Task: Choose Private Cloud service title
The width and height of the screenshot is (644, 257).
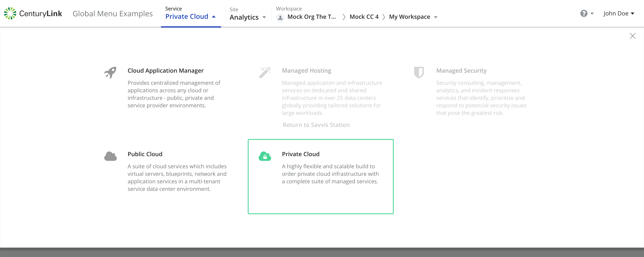Action: pos(301,154)
